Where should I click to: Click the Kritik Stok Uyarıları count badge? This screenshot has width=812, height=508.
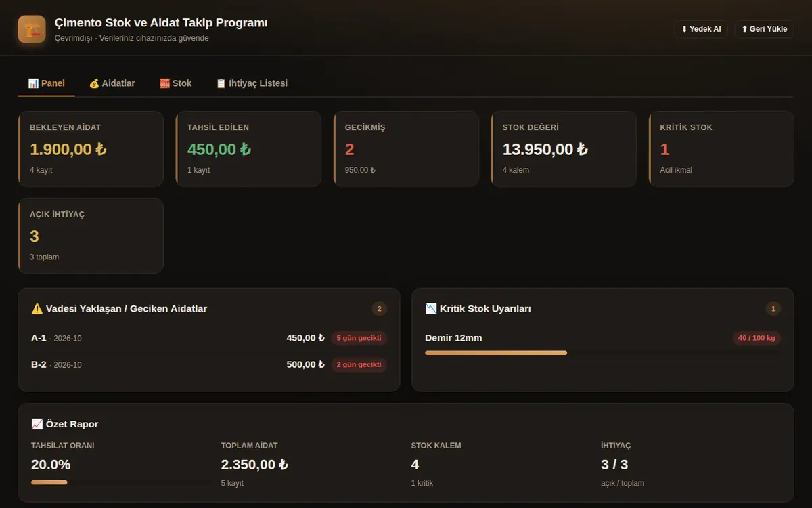click(x=773, y=309)
